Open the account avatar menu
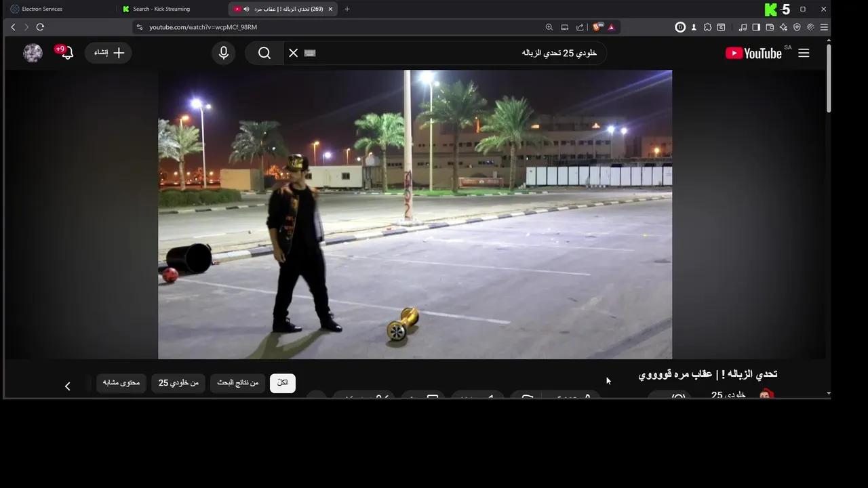The width and height of the screenshot is (868, 488). 33,53
